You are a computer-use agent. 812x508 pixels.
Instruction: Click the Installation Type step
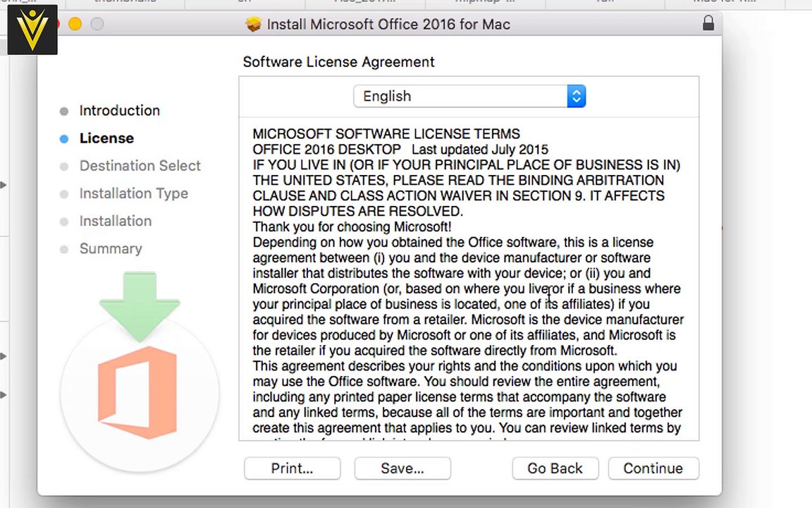tap(134, 193)
